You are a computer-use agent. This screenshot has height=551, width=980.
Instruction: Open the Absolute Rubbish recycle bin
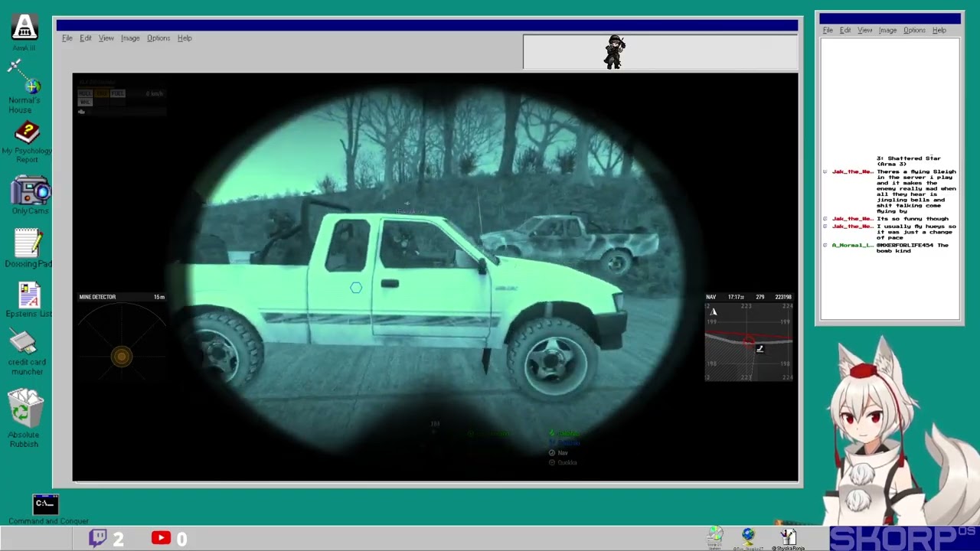[x=24, y=406]
